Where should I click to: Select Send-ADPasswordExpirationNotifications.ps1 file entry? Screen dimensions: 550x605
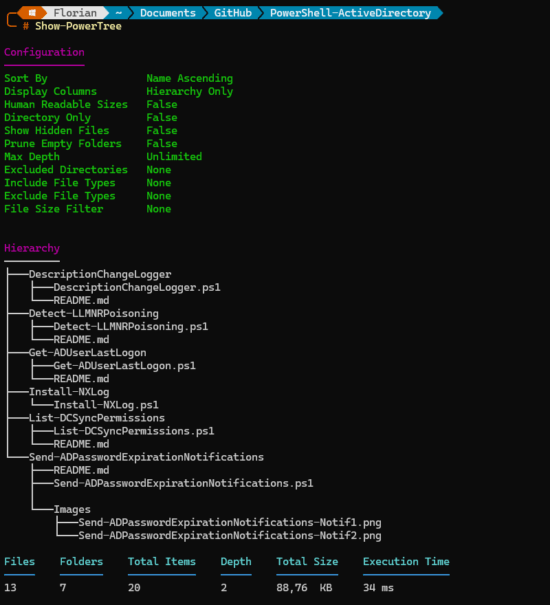[183, 483]
